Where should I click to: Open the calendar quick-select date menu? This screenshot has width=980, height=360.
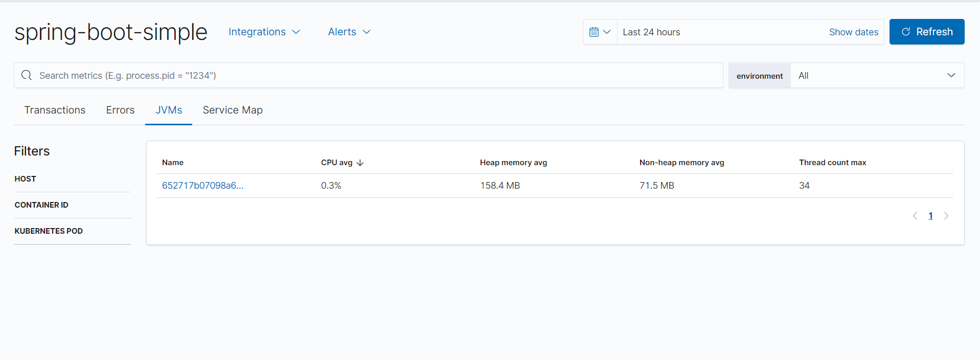(x=600, y=32)
